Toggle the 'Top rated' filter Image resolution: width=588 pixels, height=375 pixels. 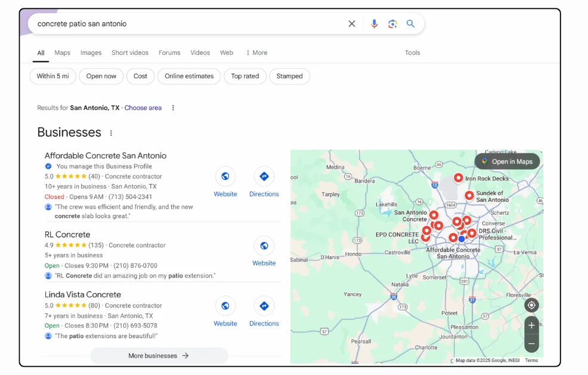point(245,76)
